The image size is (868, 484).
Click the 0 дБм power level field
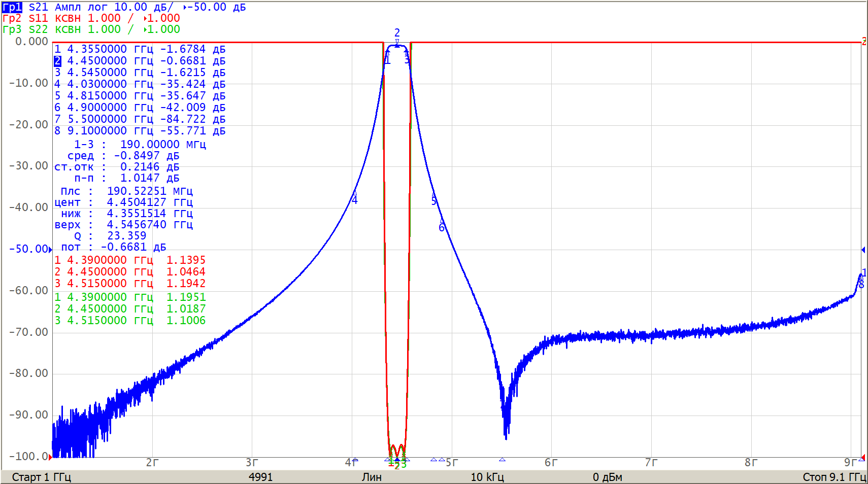pos(607,477)
